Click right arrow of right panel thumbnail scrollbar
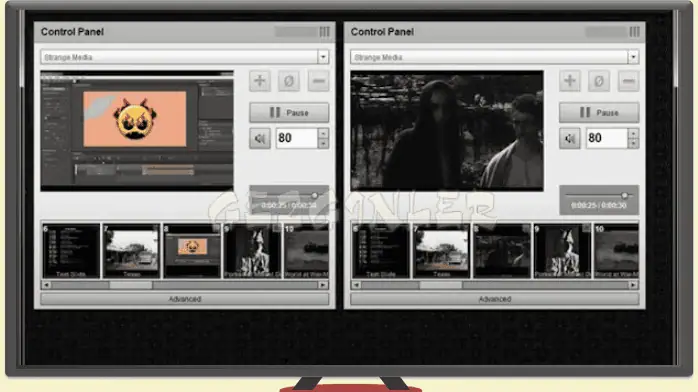The height and width of the screenshot is (392, 698). [633, 285]
